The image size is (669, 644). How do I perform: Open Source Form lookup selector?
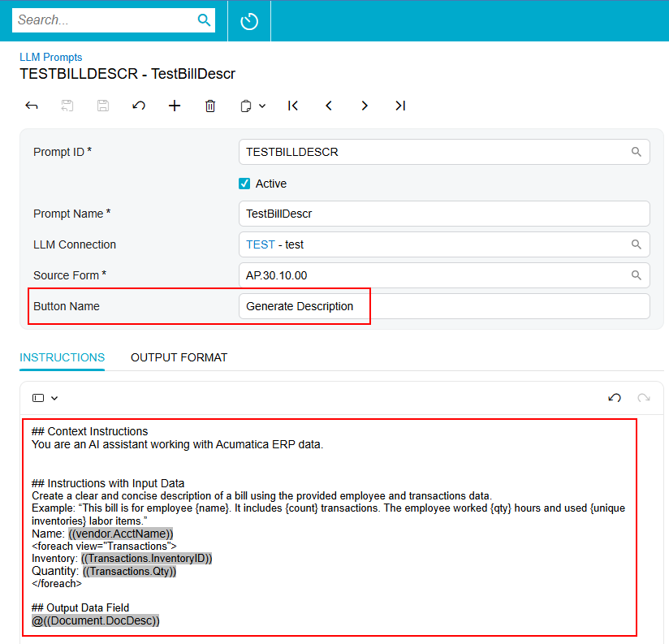[637, 275]
